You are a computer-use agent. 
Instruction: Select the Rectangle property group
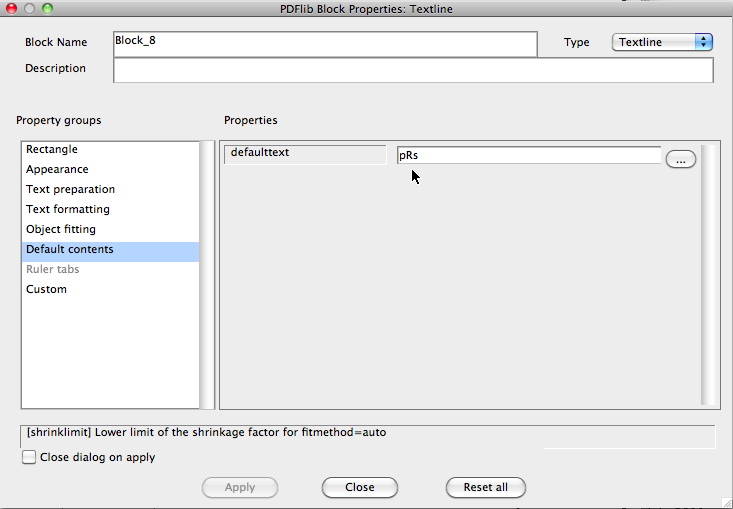[x=110, y=150]
